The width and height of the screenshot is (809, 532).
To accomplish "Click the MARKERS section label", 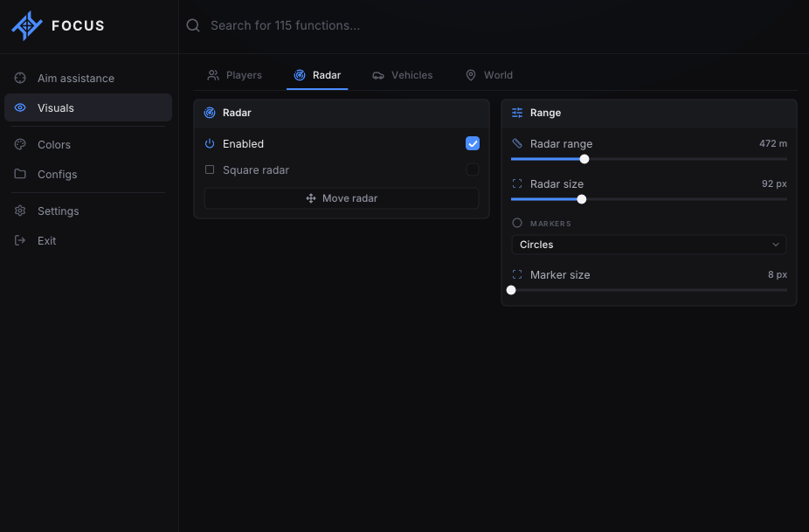I will coord(550,224).
